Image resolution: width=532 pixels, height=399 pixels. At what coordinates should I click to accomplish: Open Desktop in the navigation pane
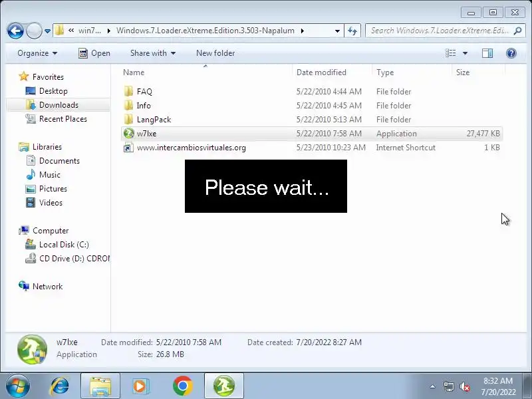tap(53, 91)
